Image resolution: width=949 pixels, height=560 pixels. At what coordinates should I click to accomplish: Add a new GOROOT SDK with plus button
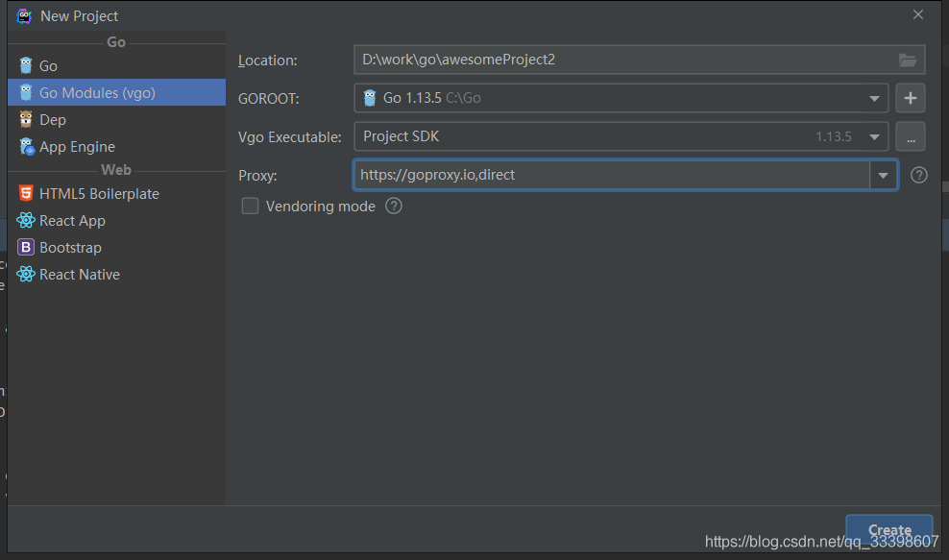[x=911, y=98]
